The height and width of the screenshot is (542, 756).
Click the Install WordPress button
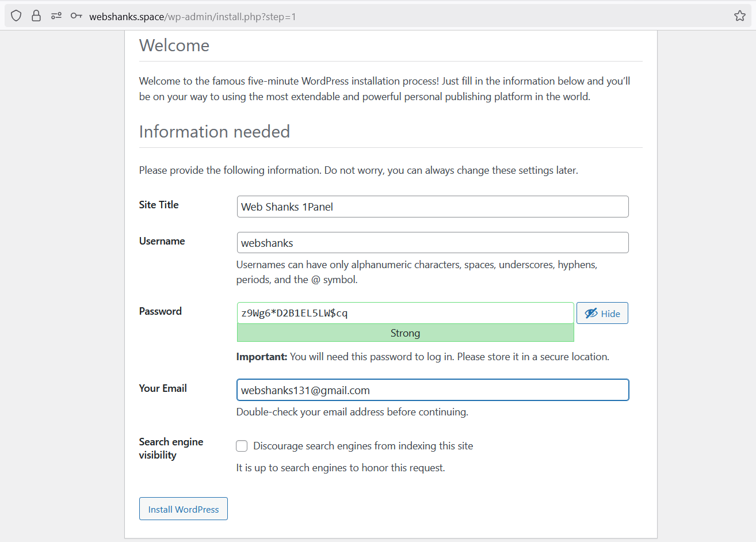[x=184, y=509]
